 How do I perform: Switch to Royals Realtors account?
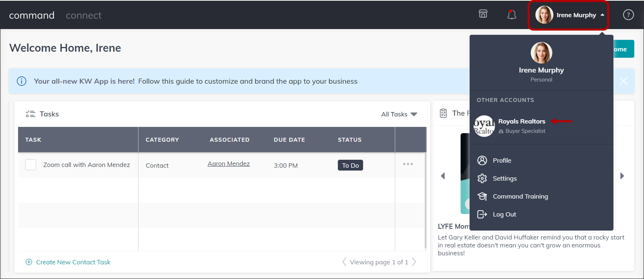pos(521,121)
